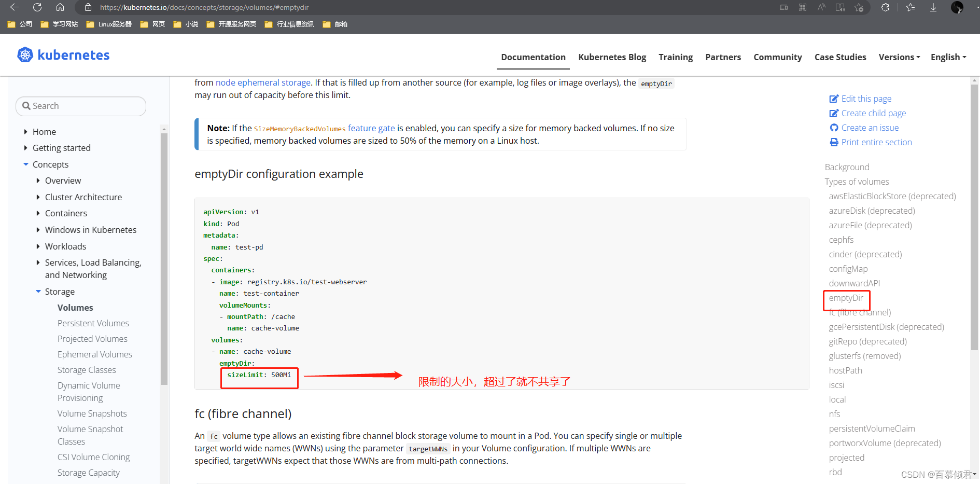Expand the Workloads section

(38, 246)
